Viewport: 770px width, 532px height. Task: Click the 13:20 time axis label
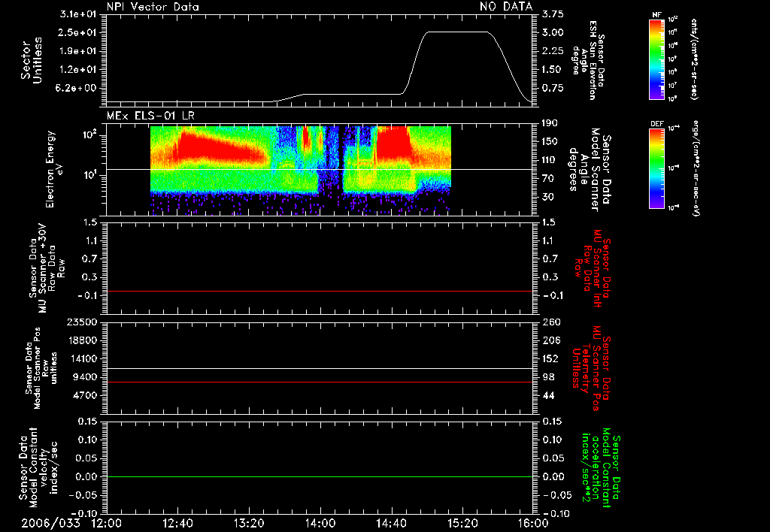[x=249, y=523]
